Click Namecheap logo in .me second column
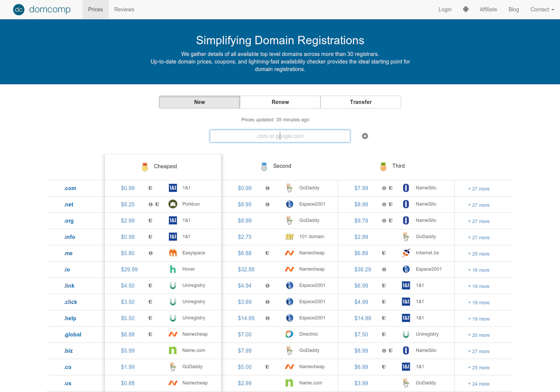Screen dimensions: 560x392 (x=289, y=253)
